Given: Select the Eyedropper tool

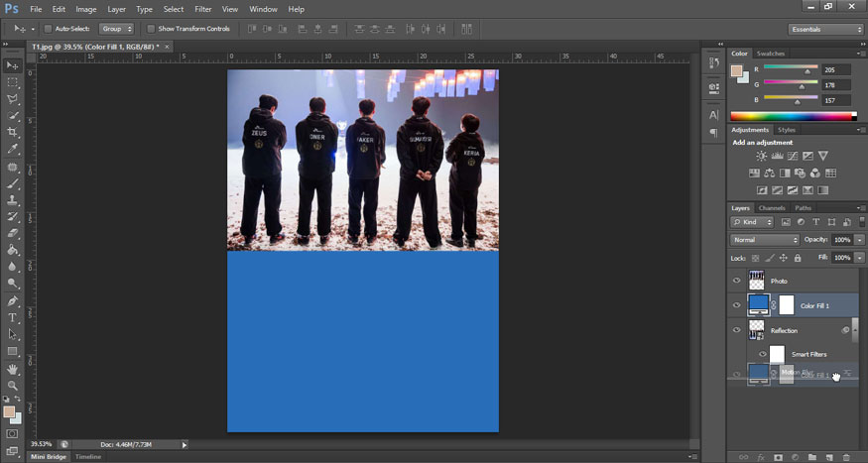Looking at the screenshot, I should [x=13, y=149].
